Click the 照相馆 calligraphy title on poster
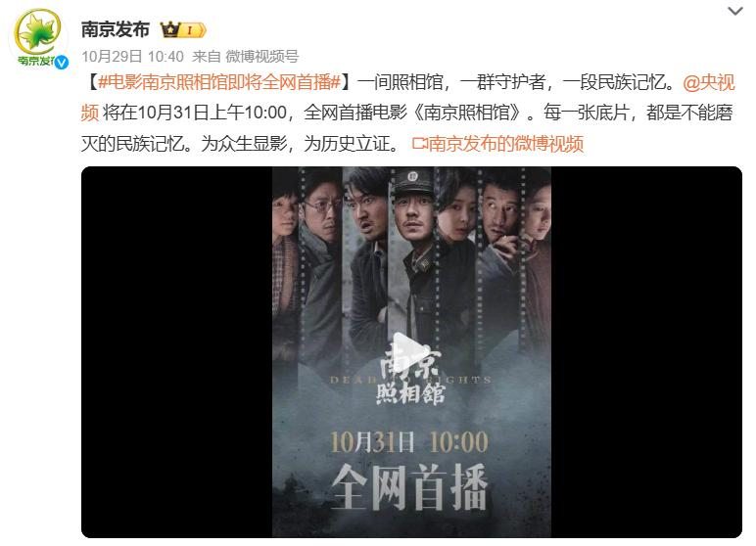This screenshot has height=546, width=756. point(410,394)
